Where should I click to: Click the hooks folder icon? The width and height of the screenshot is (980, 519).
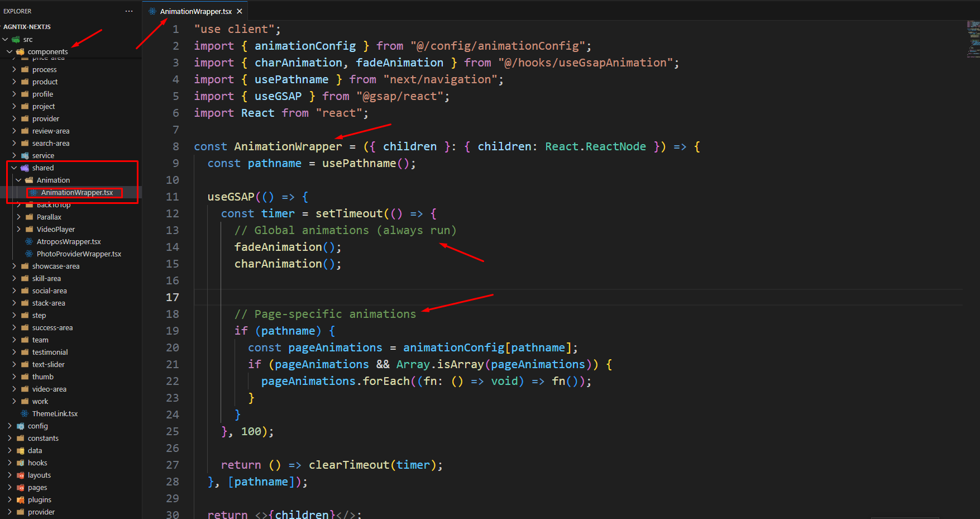coord(21,463)
